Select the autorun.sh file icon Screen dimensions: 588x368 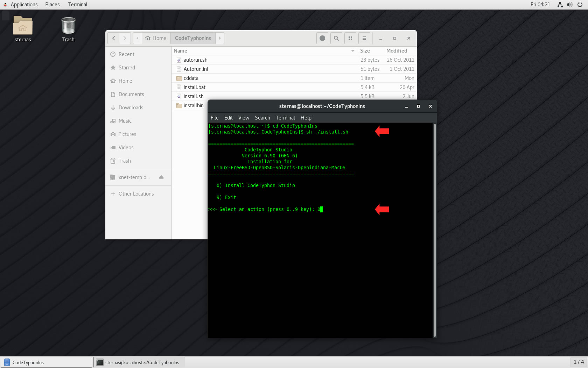point(179,60)
